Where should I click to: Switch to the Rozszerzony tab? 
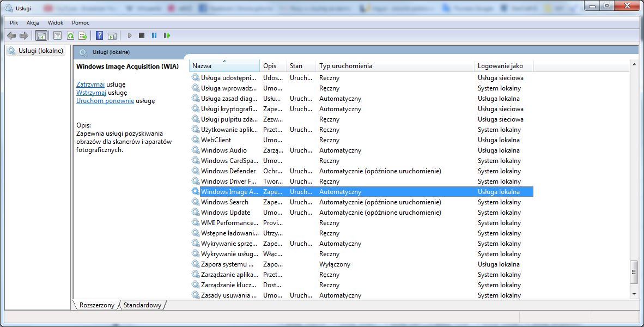click(x=97, y=305)
